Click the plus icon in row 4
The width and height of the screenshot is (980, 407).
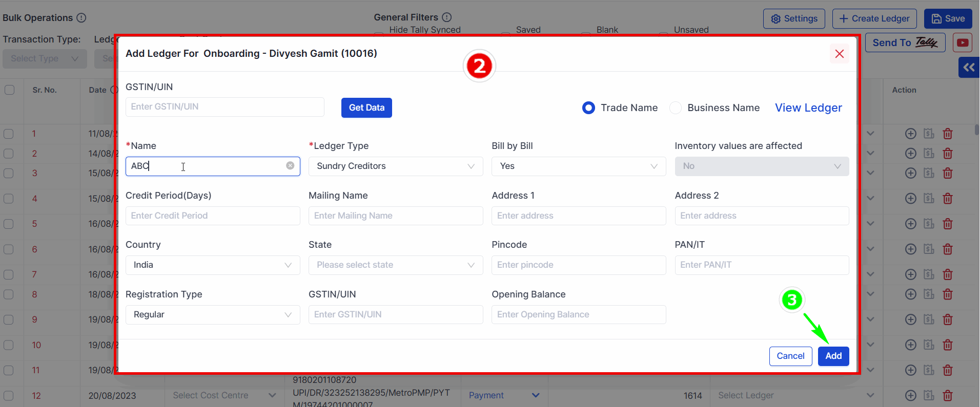911,198
